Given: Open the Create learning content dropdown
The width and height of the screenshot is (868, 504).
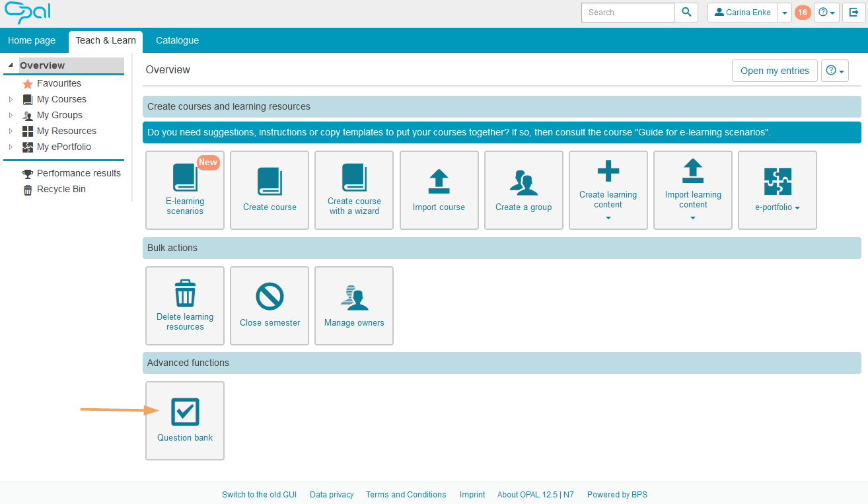Looking at the screenshot, I should tap(608, 190).
